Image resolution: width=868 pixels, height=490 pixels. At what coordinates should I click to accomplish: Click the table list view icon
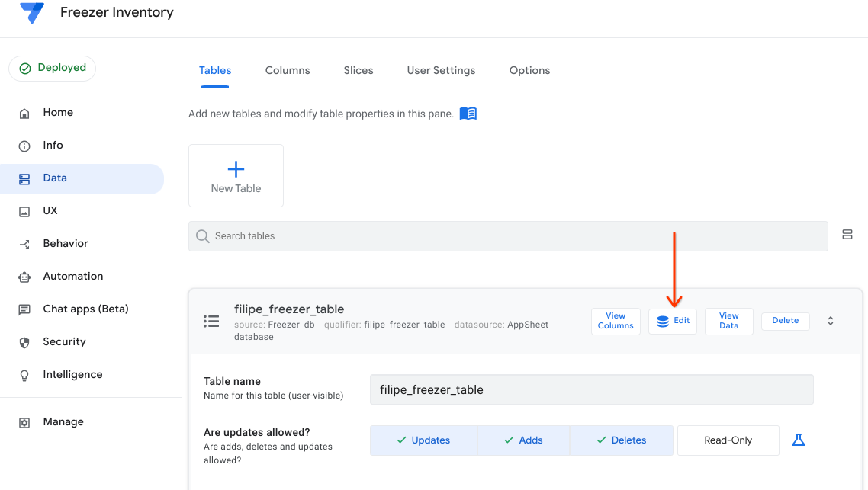[x=847, y=235]
